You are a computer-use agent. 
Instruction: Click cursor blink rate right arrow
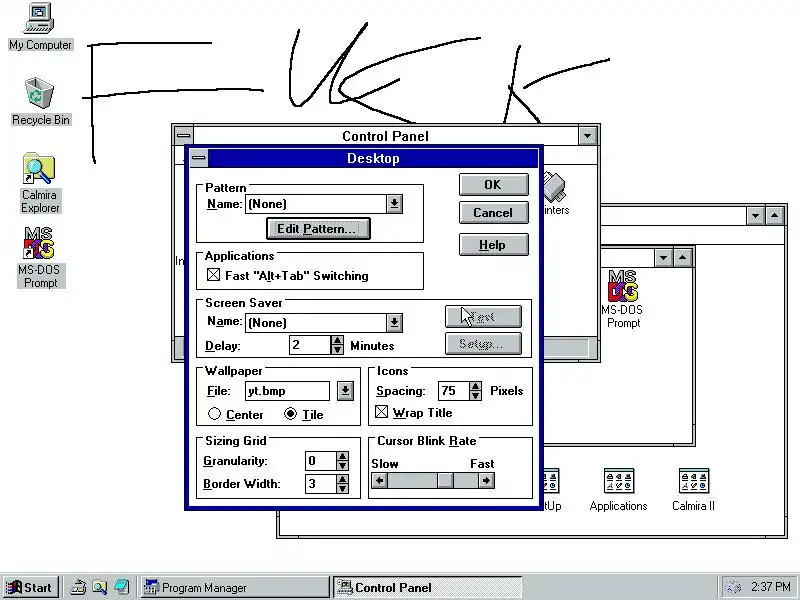(486, 481)
